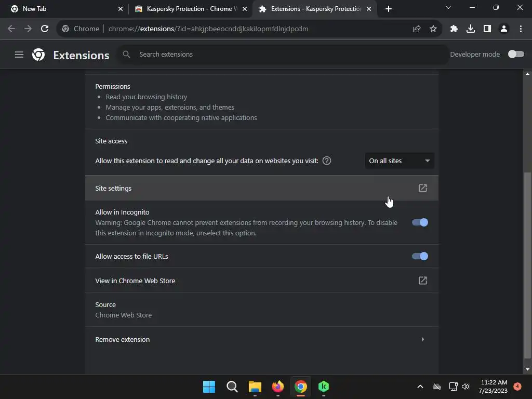Viewport: 532px width, 399px height.
Task: Select the Extensions - Kaspersky Protection tab
Action: click(314, 9)
